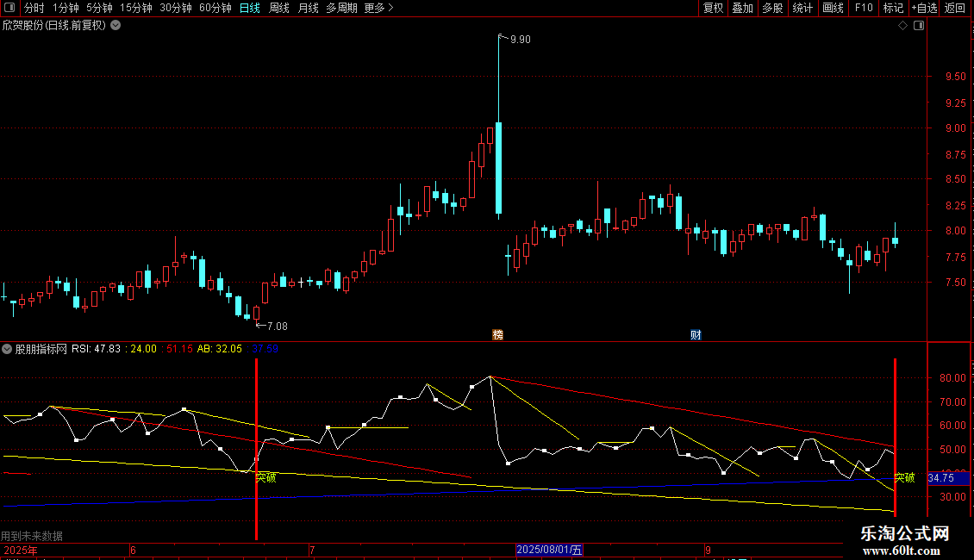Click the 8.00 price axis label
The width and height of the screenshot is (974, 560).
click(955, 230)
